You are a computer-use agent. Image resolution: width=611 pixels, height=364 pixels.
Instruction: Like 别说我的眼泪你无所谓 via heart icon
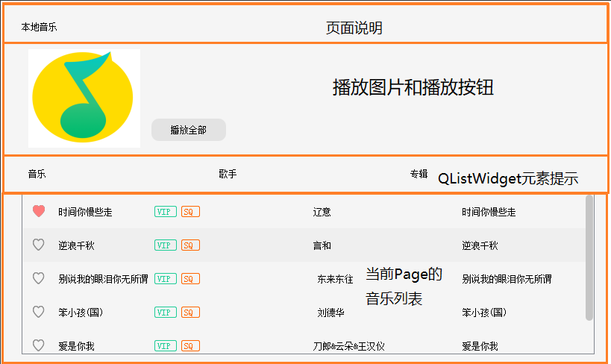[39, 278]
